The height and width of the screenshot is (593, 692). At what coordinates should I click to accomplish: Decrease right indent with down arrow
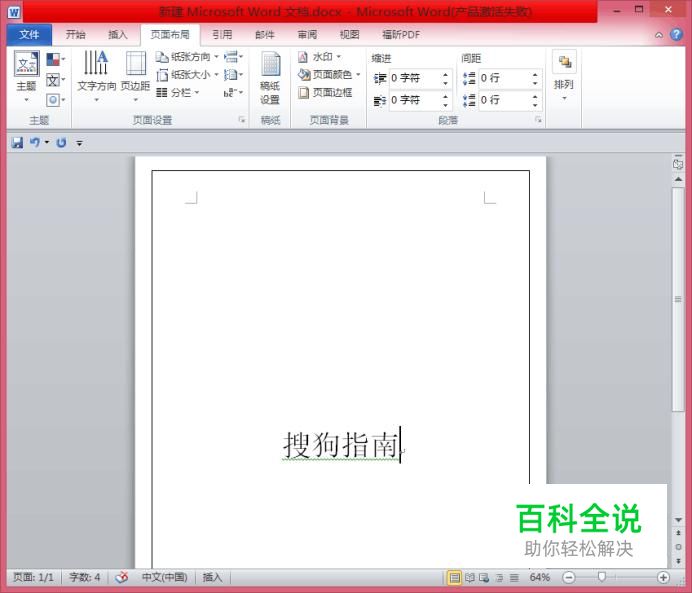click(445, 105)
